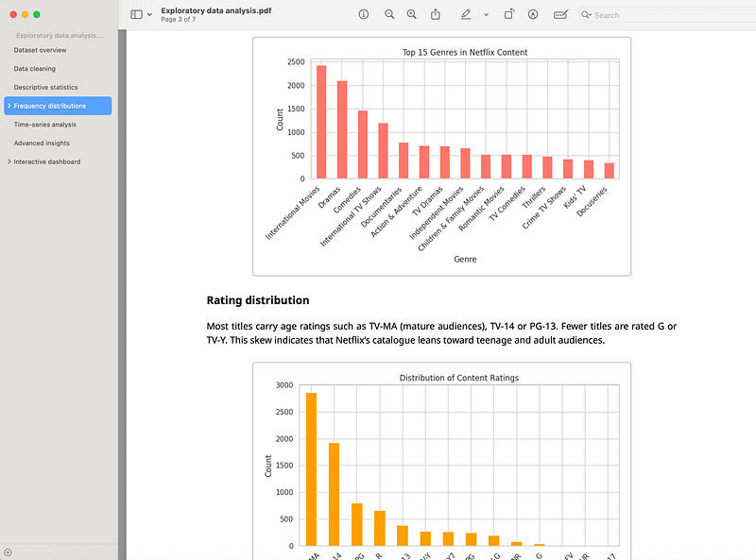Click the Dramas bar in genre chart

tap(342, 129)
